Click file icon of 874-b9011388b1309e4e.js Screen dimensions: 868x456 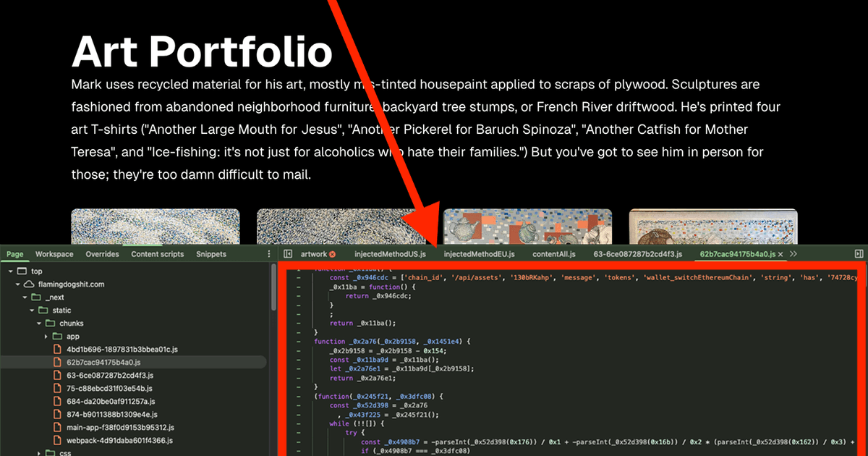pos(58,414)
